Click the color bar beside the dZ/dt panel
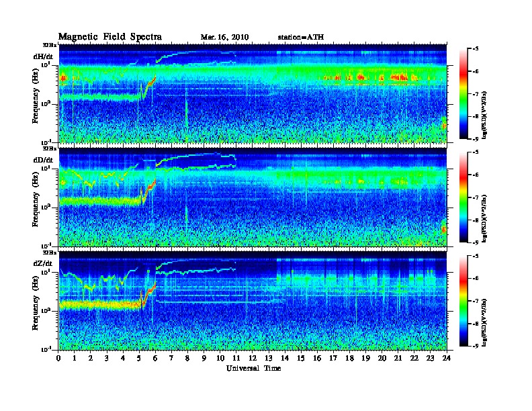Screen dimensions: 532x411 coord(463,301)
